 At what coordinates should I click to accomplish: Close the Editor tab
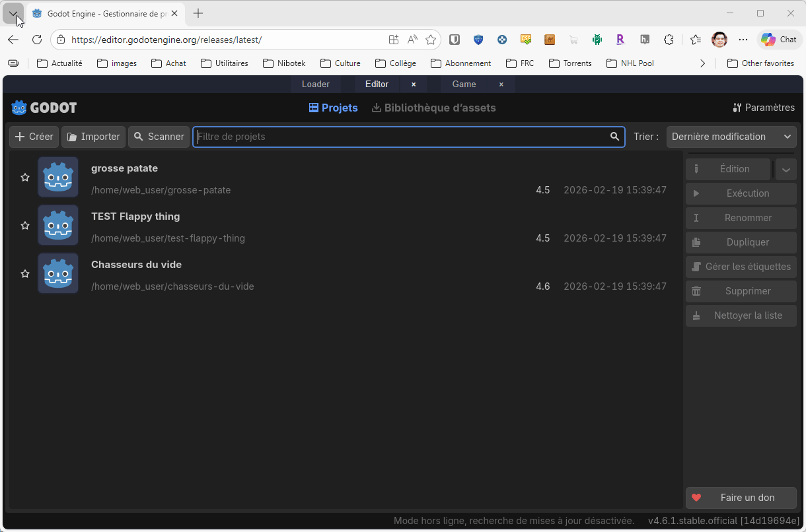414,84
